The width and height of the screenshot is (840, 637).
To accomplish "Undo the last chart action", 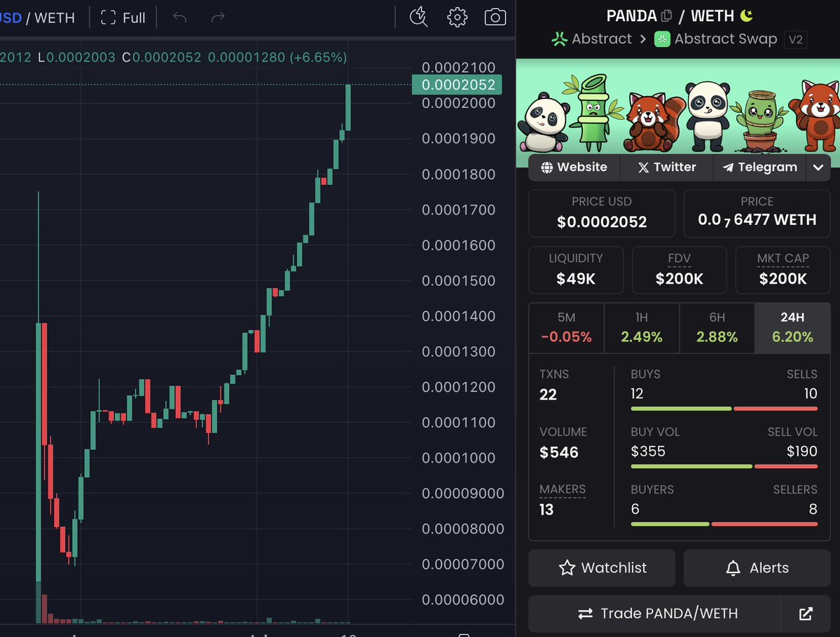I will (179, 18).
